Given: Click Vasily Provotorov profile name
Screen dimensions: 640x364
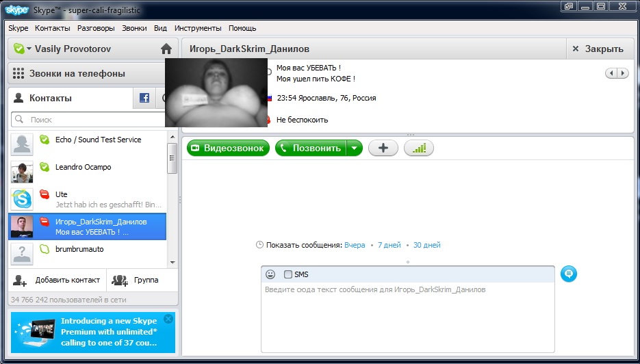Looking at the screenshot, I should [x=73, y=49].
